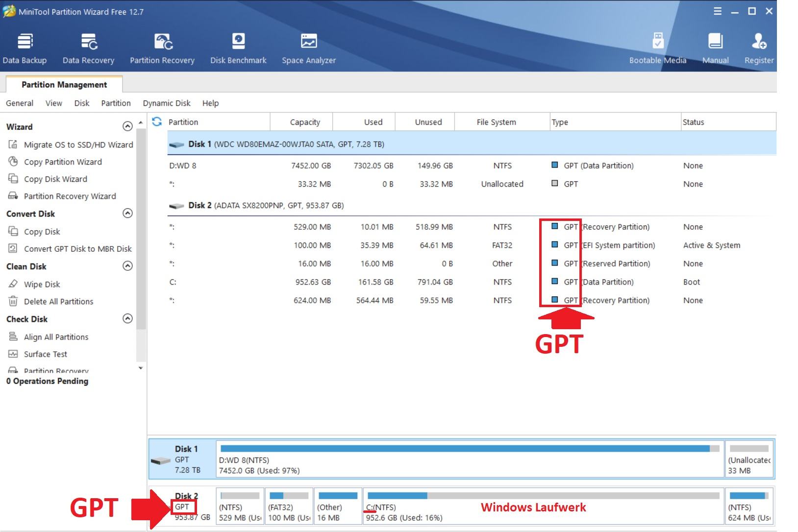
Task: Sort by the Status column header
Action: pyautogui.click(x=729, y=122)
